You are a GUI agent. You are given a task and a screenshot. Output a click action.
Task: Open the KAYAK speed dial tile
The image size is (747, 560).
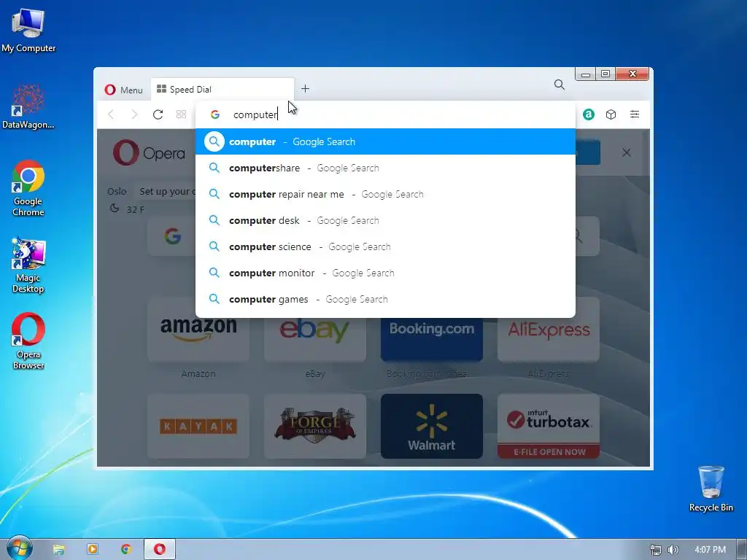[198, 426]
